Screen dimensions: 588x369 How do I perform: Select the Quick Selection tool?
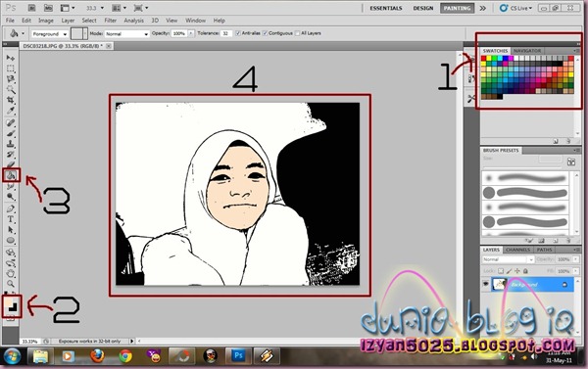pos(11,89)
